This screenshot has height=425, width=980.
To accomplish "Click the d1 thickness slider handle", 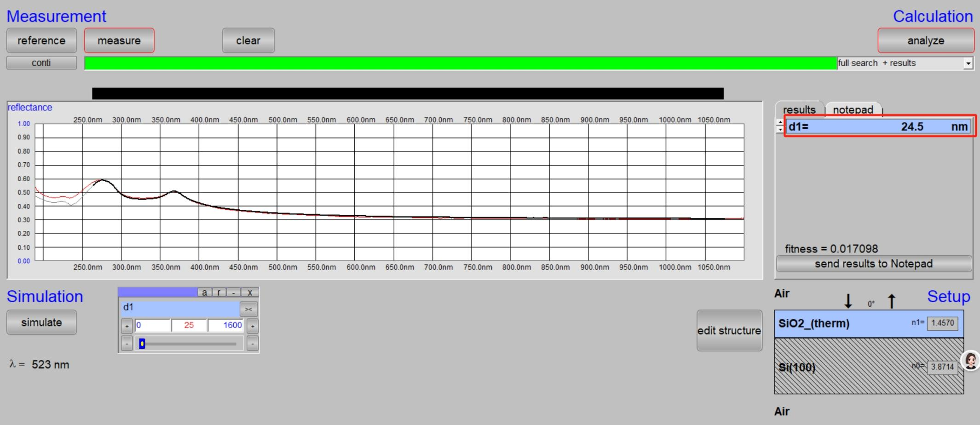I will tap(142, 344).
